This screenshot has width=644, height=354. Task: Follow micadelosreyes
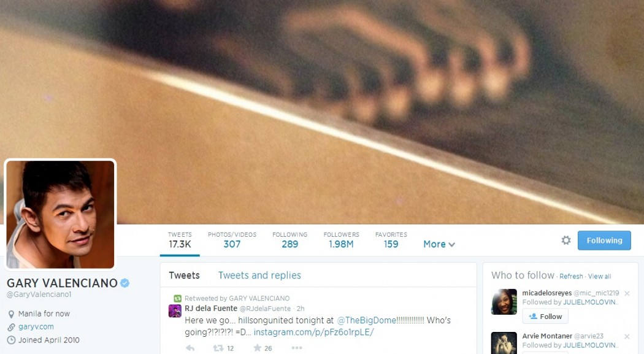pyautogui.click(x=545, y=316)
